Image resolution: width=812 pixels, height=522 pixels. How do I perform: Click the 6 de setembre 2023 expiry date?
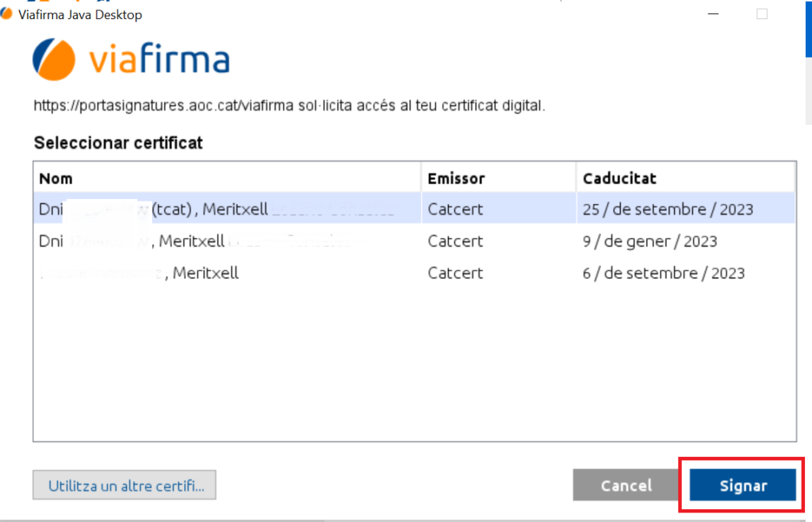click(x=664, y=273)
